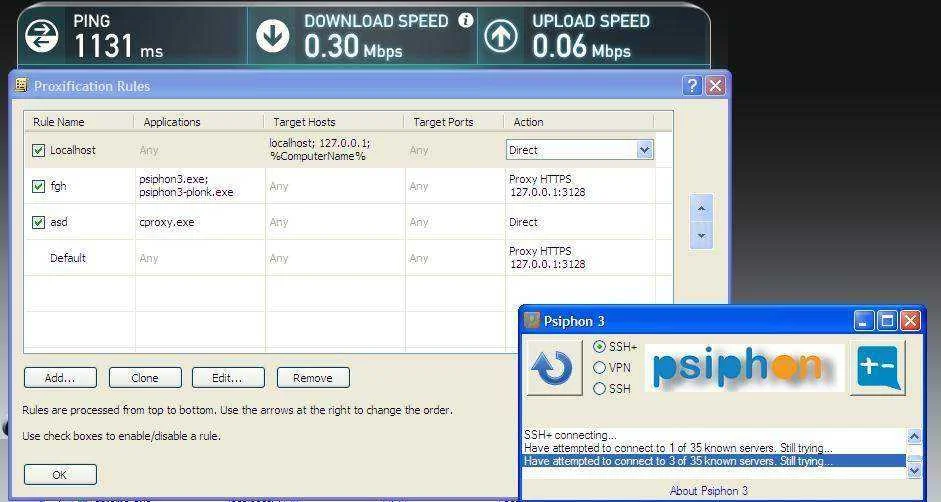Click the 1131 ms ping value
The width and height of the screenshot is (941, 502).
[x=118, y=46]
